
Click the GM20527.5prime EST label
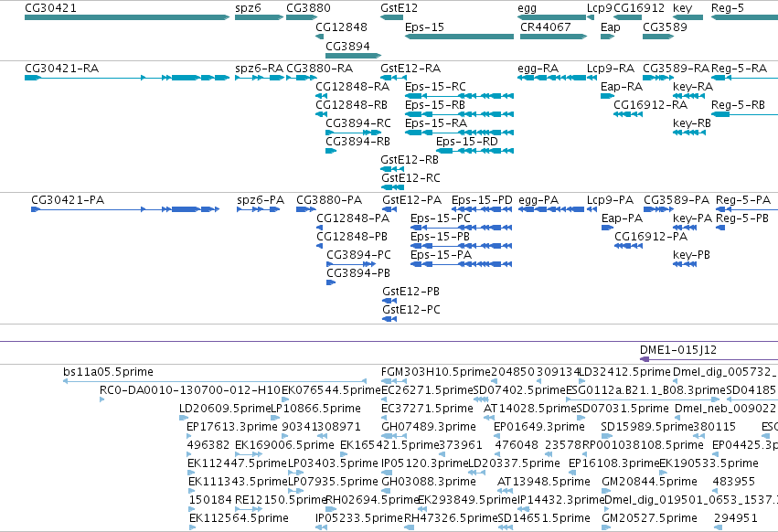click(649, 518)
